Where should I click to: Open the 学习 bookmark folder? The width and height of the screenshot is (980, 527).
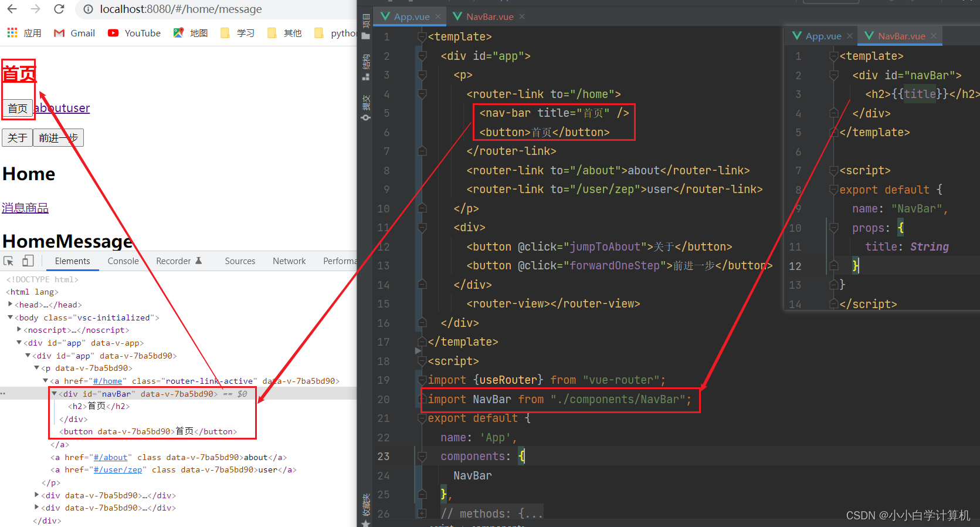tap(238, 33)
